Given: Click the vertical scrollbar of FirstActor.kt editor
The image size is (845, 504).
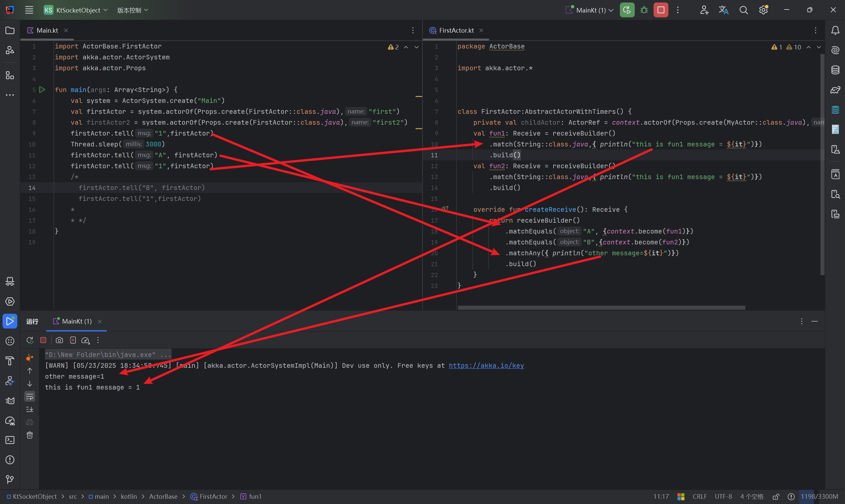Looking at the screenshot, I should (x=822, y=164).
